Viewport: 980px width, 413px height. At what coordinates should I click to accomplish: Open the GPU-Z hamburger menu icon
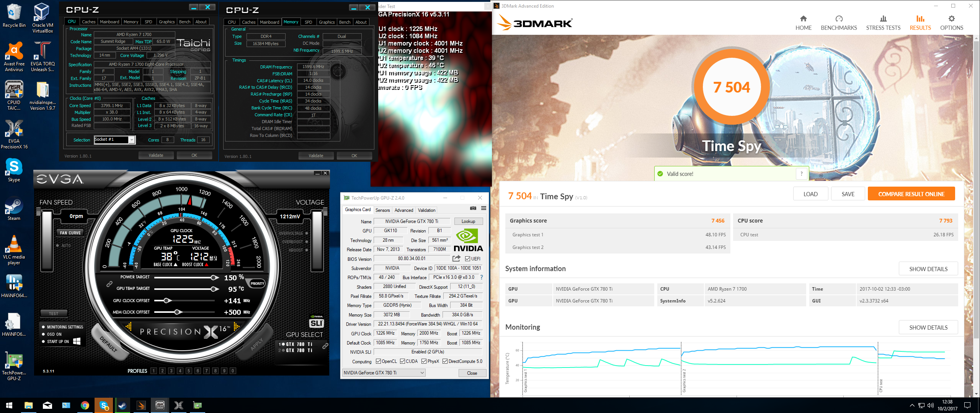[x=483, y=208]
